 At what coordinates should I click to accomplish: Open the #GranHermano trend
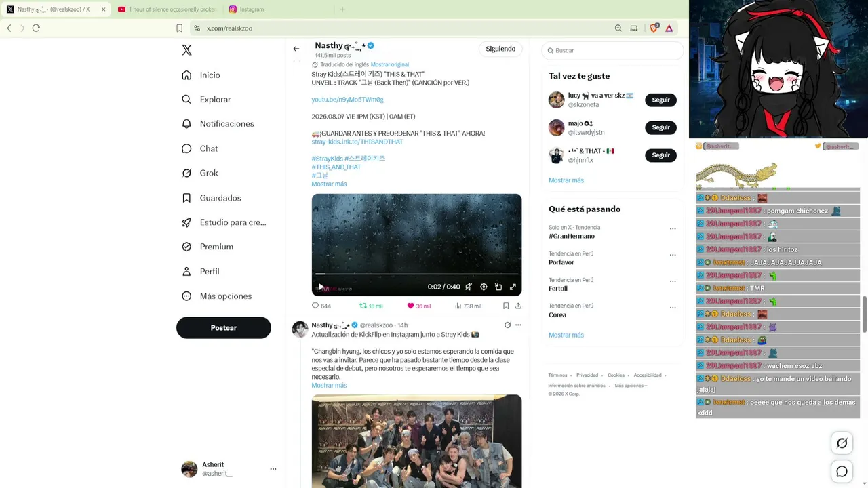pos(572,236)
